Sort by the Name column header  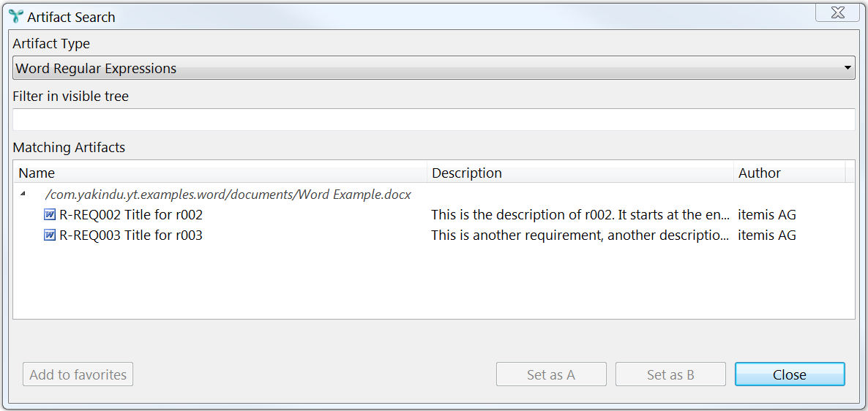[221, 173]
